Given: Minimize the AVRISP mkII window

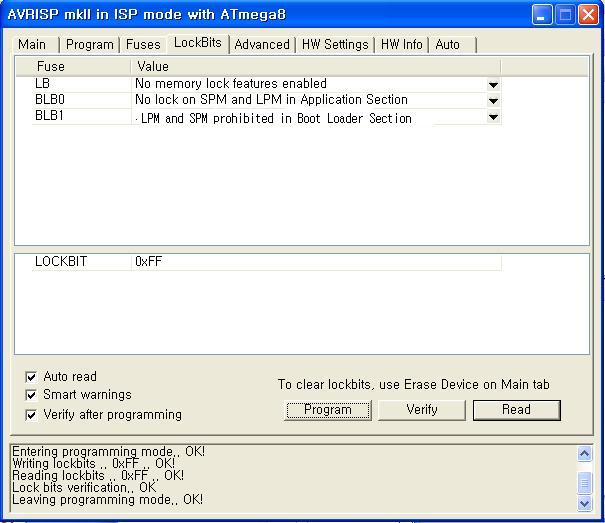Looking at the screenshot, I should coord(541,15).
